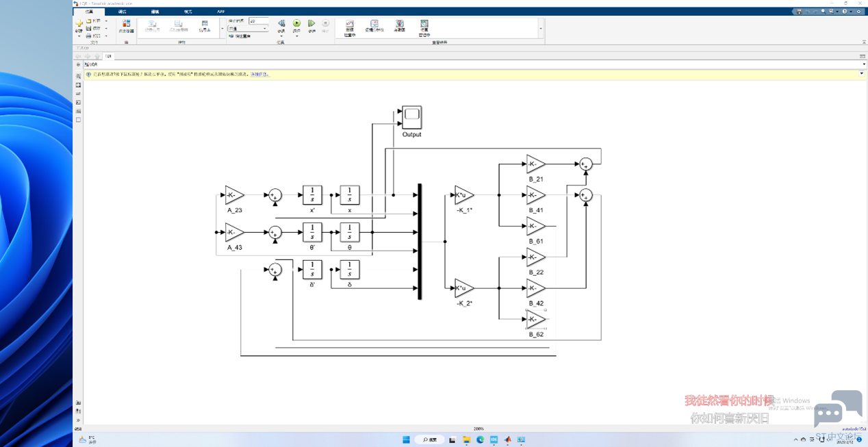This screenshot has width=868, height=447.
Task: Open the Simulation Manager icon
Action: (x=424, y=24)
